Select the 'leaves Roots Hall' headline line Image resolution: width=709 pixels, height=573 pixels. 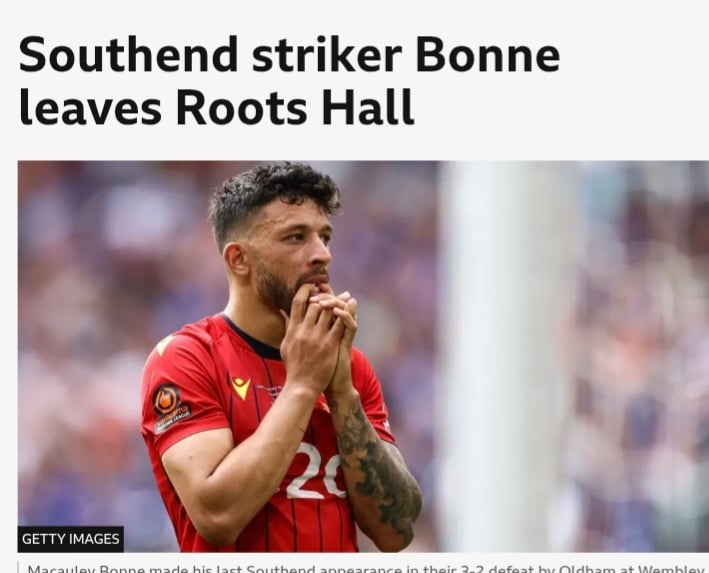pyautogui.click(x=216, y=108)
